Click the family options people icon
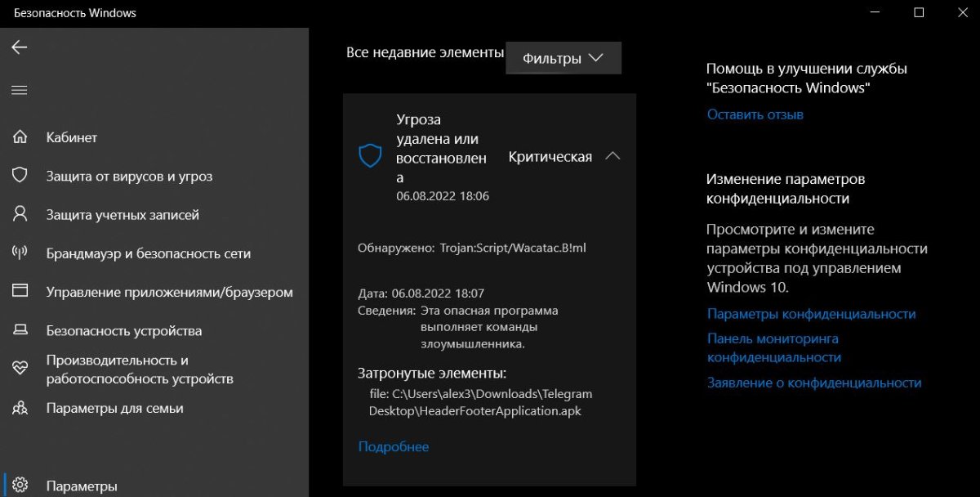This screenshot has height=497, width=980. click(20, 408)
